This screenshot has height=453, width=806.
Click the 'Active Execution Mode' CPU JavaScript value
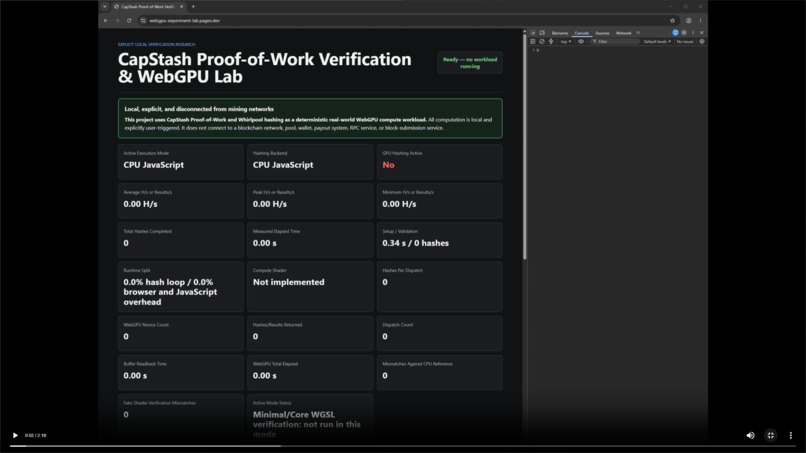(x=153, y=165)
